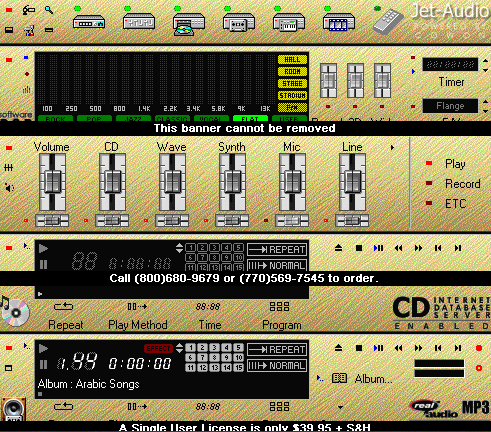Toggle NORMAL play mode in audio player display
Image resolution: width=491 pixels, height=432 pixels.
point(277,366)
